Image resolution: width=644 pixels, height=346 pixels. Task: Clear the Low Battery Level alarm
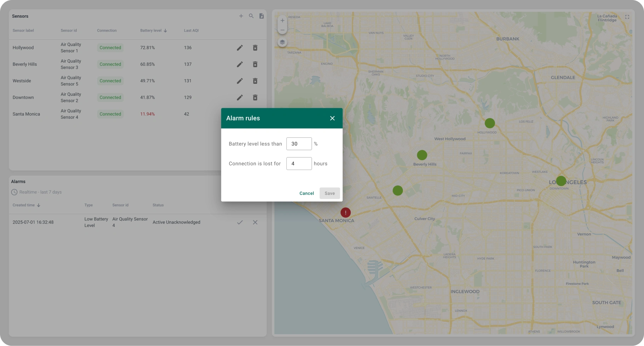255,222
